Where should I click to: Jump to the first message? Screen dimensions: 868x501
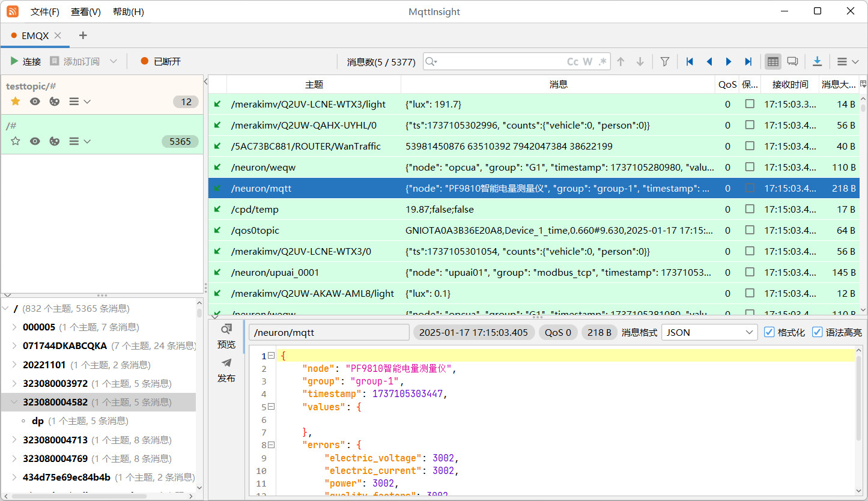[x=690, y=61]
